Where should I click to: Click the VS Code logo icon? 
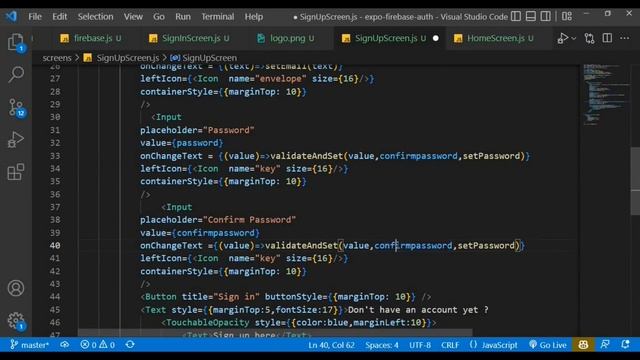11,16
